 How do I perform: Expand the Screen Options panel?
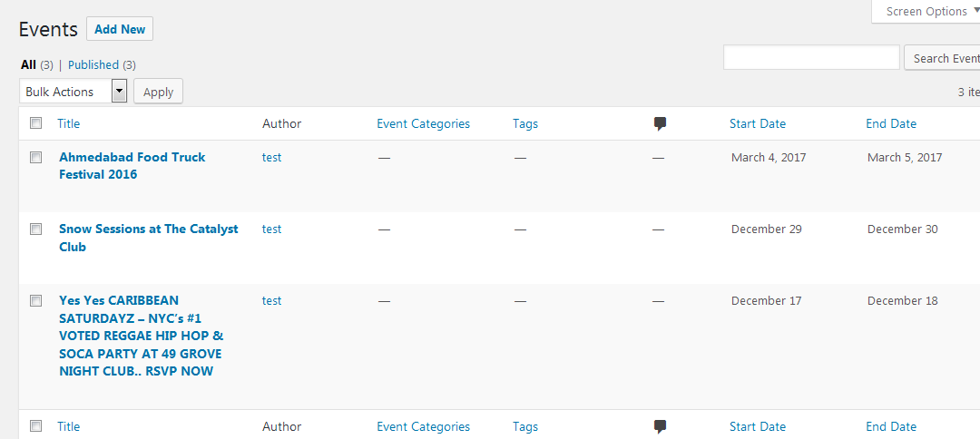point(926,12)
